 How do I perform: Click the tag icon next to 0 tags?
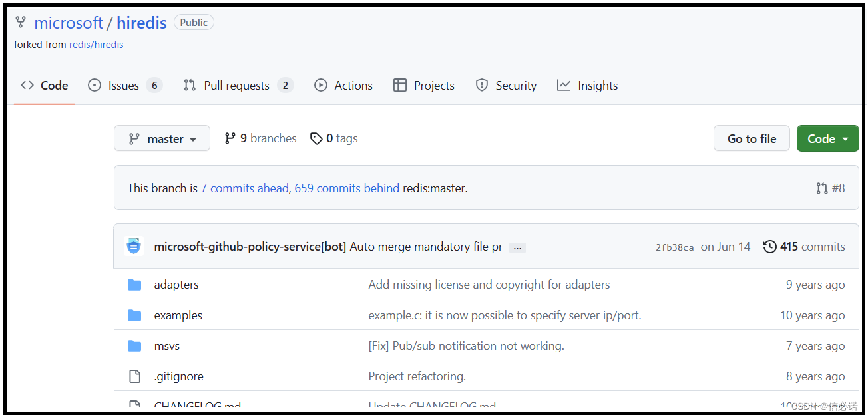[x=316, y=138]
